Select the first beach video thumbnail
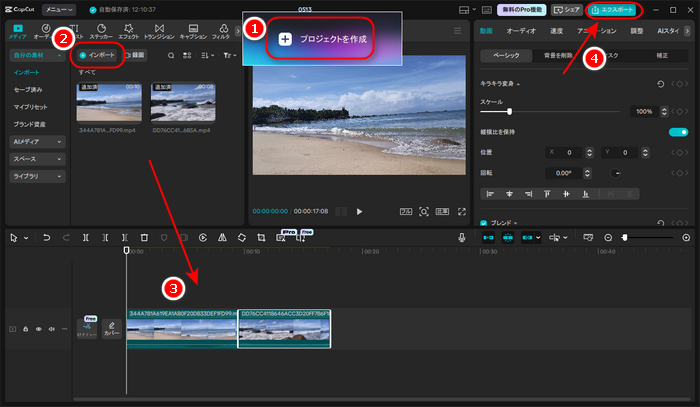The width and height of the screenshot is (700, 407). tap(109, 101)
